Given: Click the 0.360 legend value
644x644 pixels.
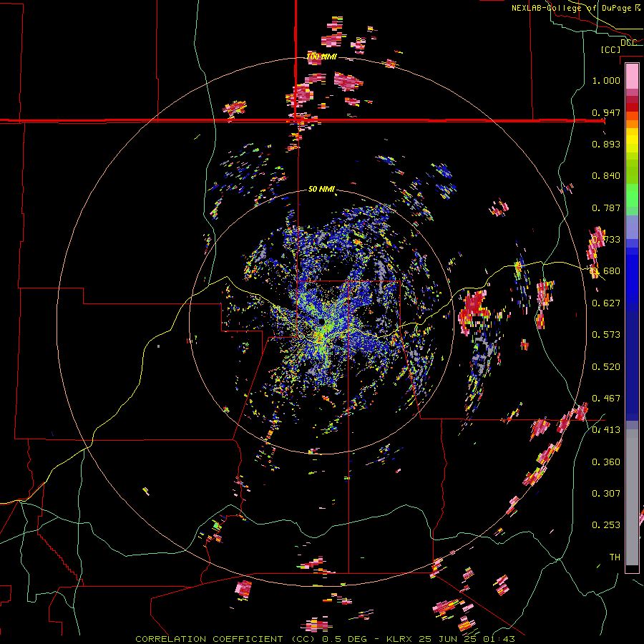Looking at the screenshot, I should click(606, 462).
